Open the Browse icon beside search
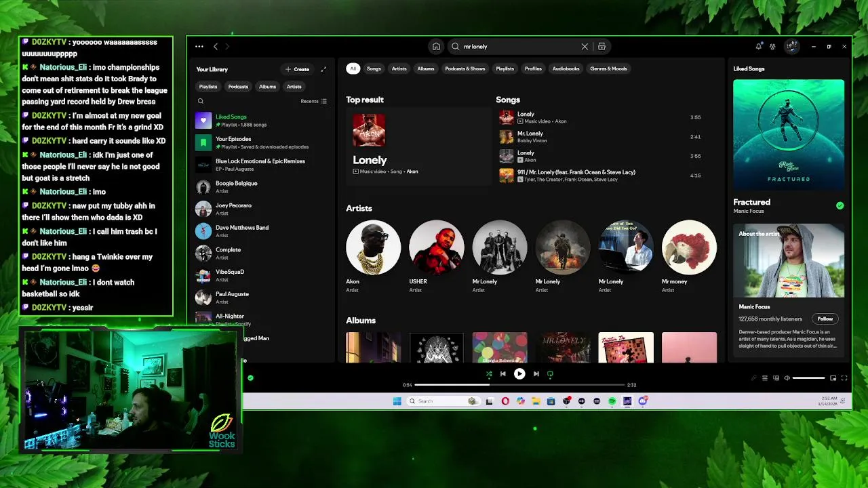Screen dimensions: 868x488 tap(601, 47)
